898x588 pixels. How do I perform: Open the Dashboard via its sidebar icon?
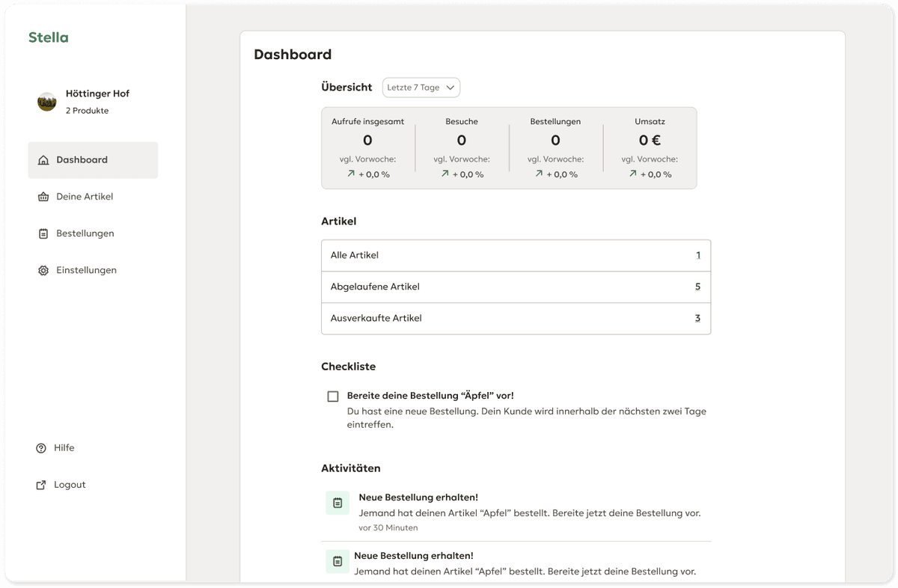tap(43, 159)
